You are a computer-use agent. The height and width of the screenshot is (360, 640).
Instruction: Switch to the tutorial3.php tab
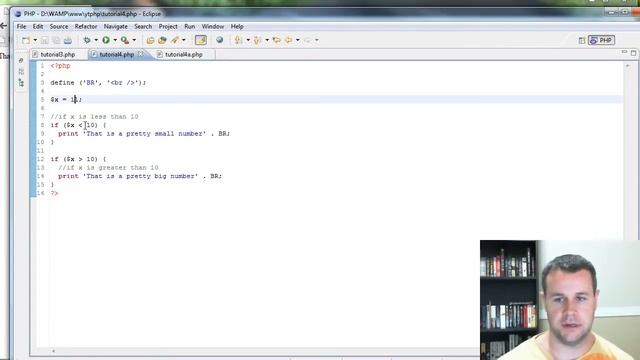point(58,54)
